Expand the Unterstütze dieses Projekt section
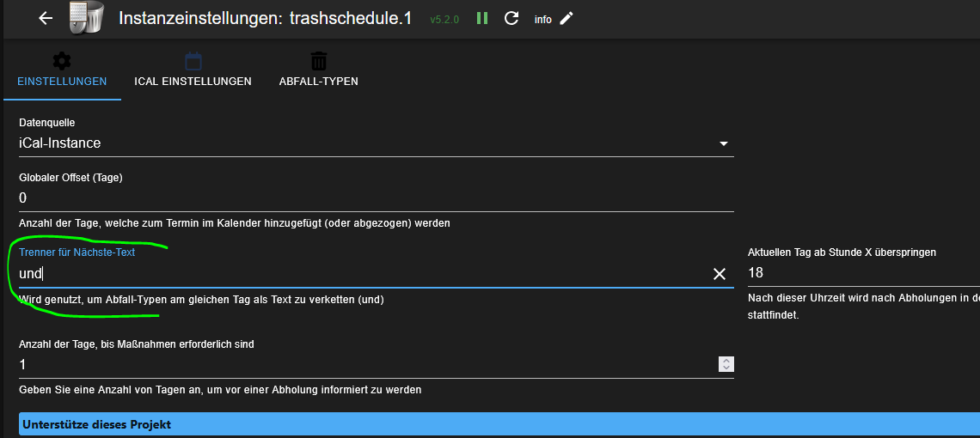This screenshot has height=438, width=980. point(490,424)
